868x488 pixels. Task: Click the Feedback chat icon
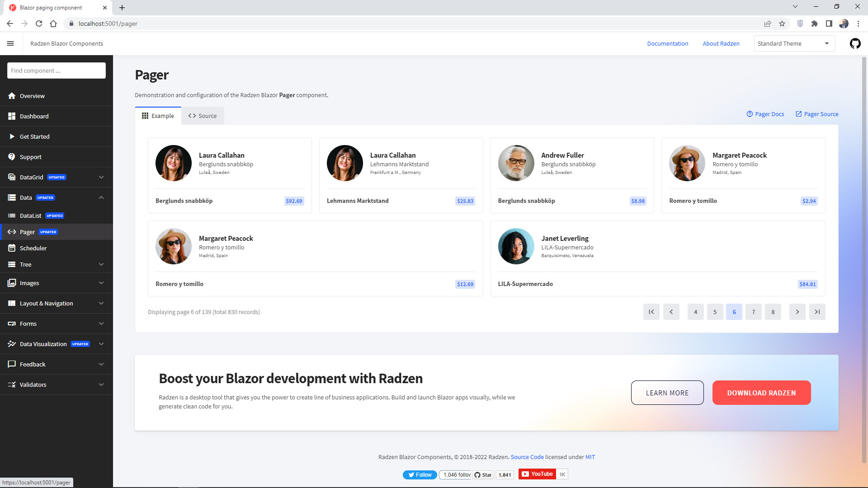(x=12, y=364)
